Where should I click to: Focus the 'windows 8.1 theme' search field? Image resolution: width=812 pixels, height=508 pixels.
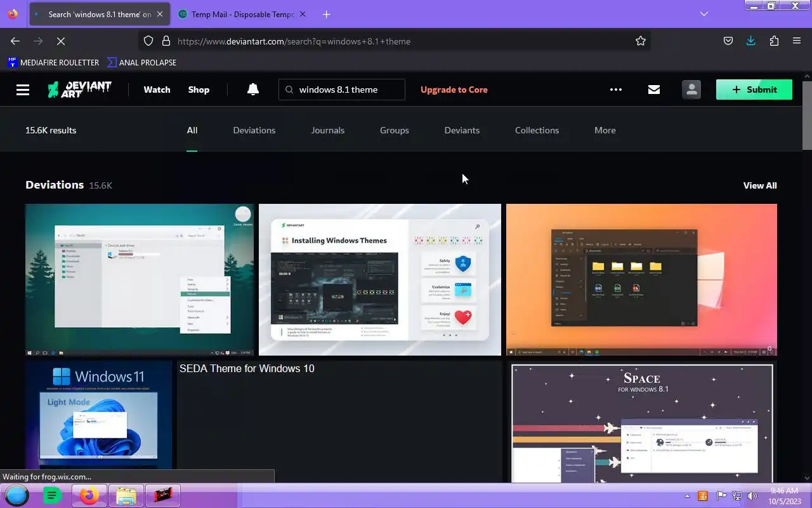coord(342,90)
